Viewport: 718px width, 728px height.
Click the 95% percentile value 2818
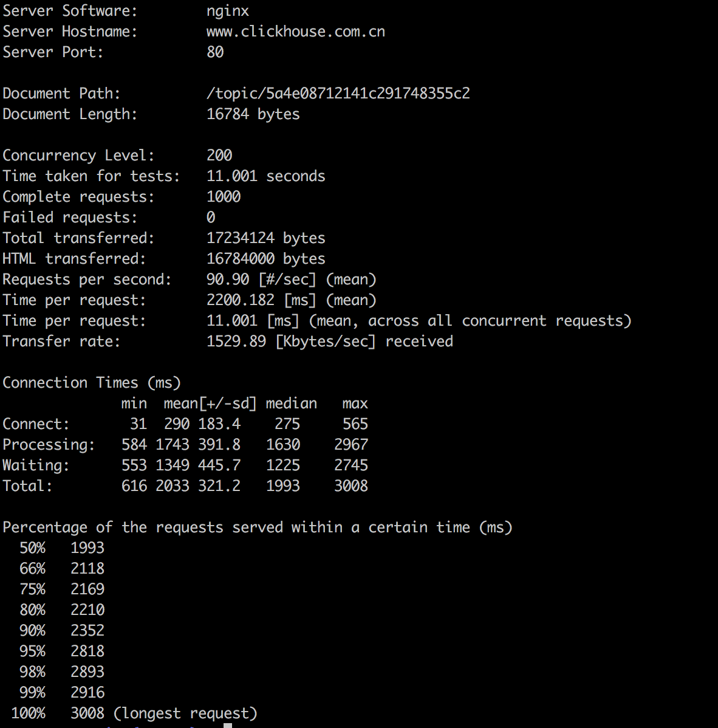coord(87,651)
